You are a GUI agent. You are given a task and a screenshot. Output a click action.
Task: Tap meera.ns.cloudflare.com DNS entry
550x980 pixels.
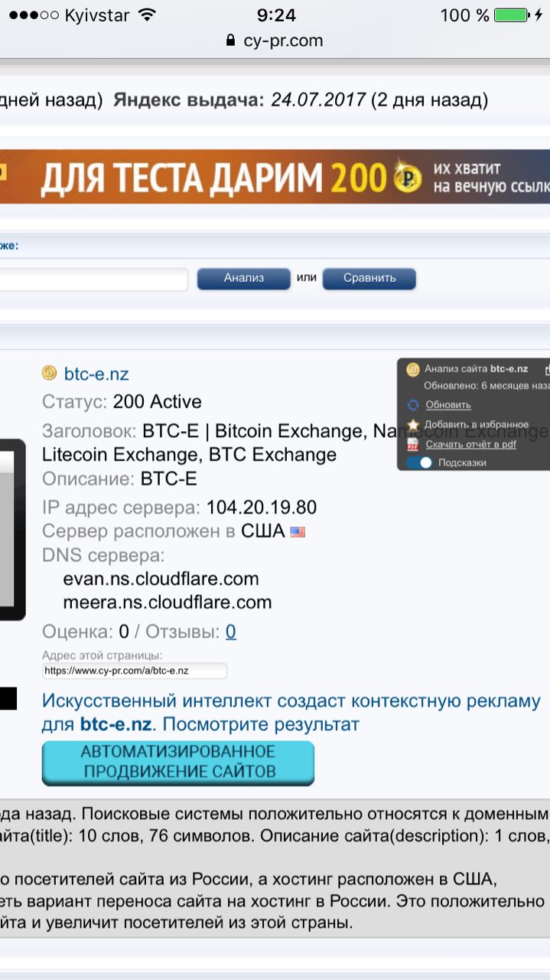click(x=168, y=602)
